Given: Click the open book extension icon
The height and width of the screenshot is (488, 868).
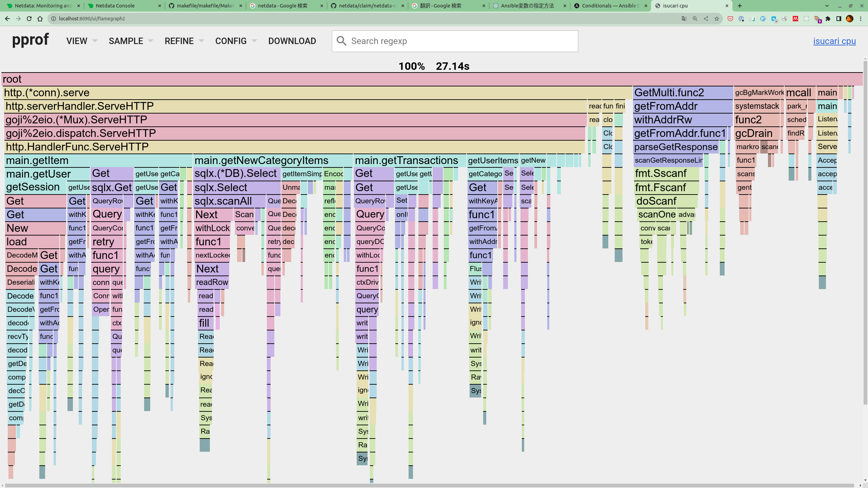Looking at the screenshot, I should click(752, 19).
